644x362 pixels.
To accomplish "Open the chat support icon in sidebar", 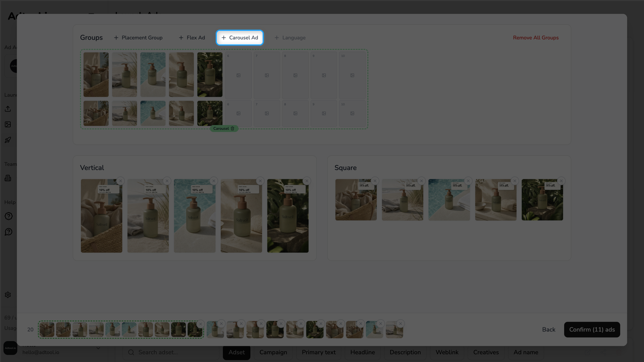I will [9, 232].
